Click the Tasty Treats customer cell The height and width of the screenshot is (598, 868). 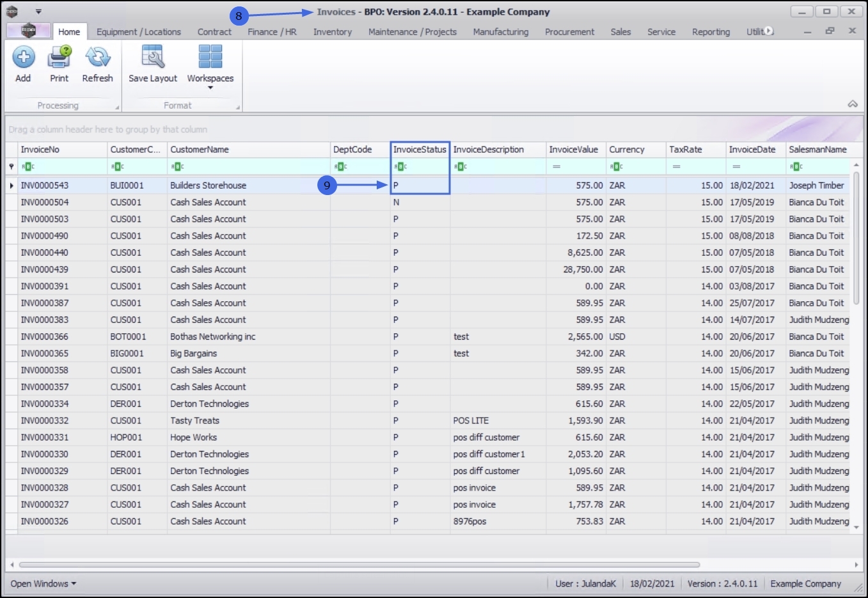(249, 421)
